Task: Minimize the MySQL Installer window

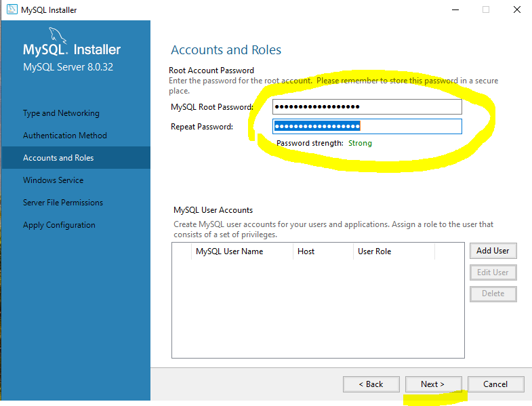Action: pos(455,9)
